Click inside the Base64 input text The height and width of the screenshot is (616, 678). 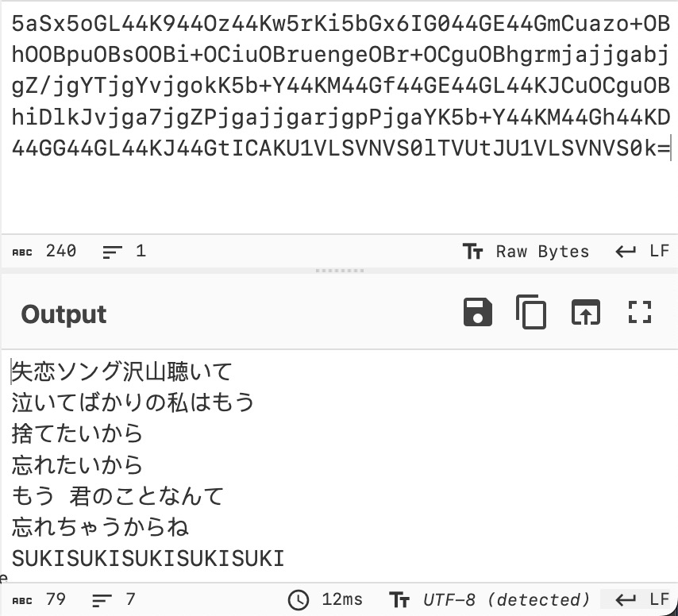pos(341,87)
